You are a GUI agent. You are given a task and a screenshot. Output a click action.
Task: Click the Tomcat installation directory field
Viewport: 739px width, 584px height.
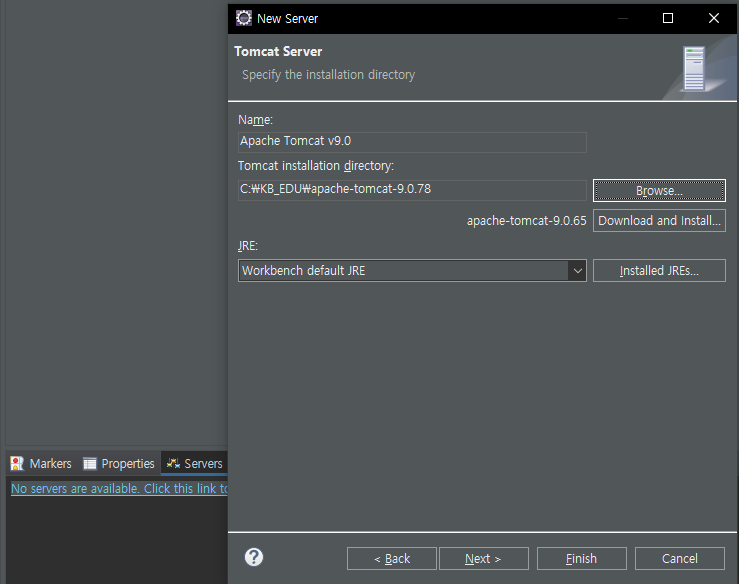point(412,190)
